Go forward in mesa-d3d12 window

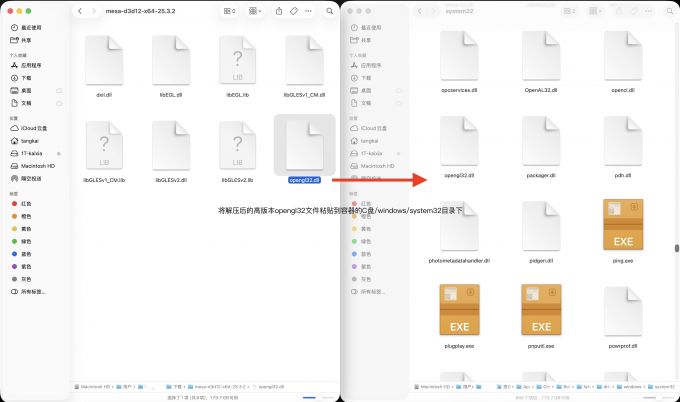[94, 11]
